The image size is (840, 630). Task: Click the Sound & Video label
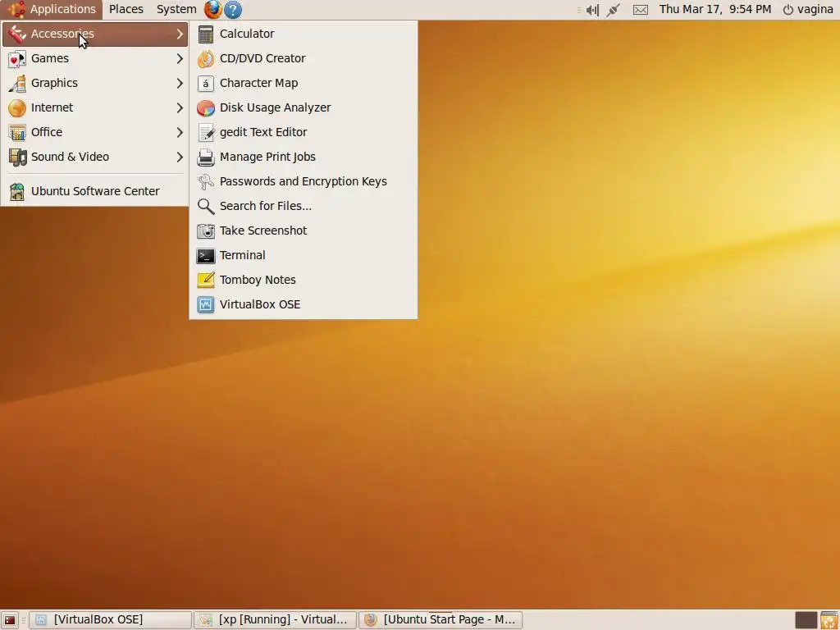(x=71, y=157)
